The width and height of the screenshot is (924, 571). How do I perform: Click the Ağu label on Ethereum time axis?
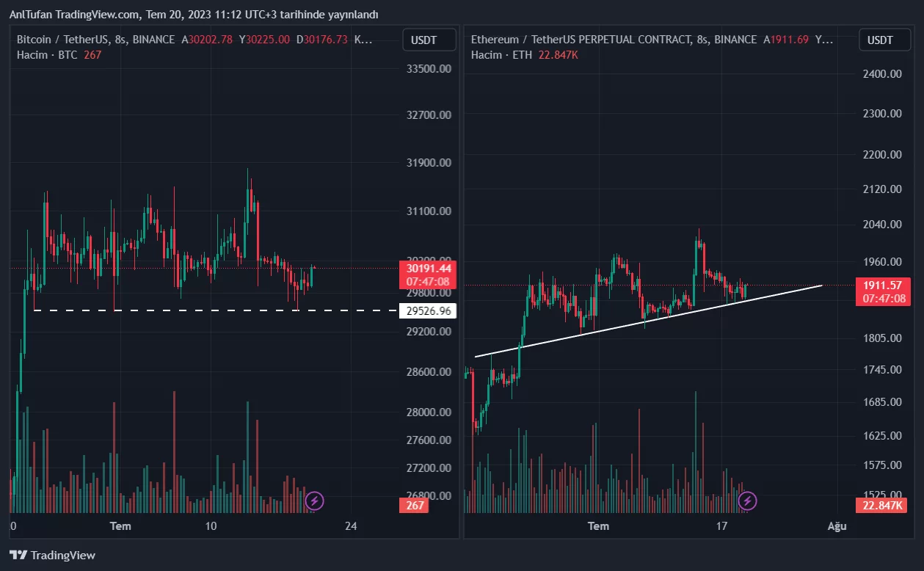point(837,526)
